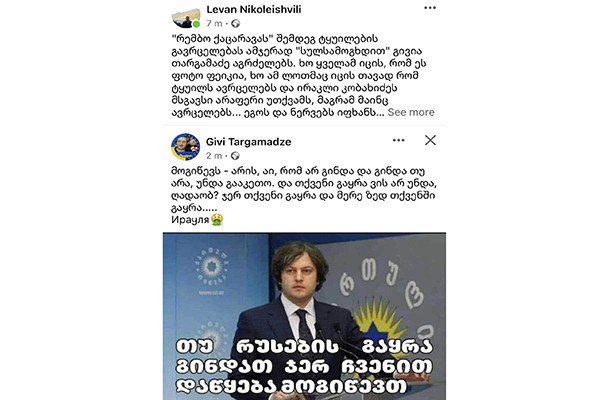Open the 7 m timestamp link

tap(214, 24)
